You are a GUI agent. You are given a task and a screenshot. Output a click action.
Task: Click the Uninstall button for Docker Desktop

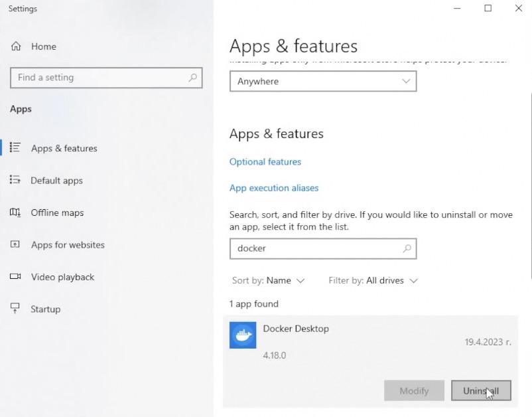point(481,390)
